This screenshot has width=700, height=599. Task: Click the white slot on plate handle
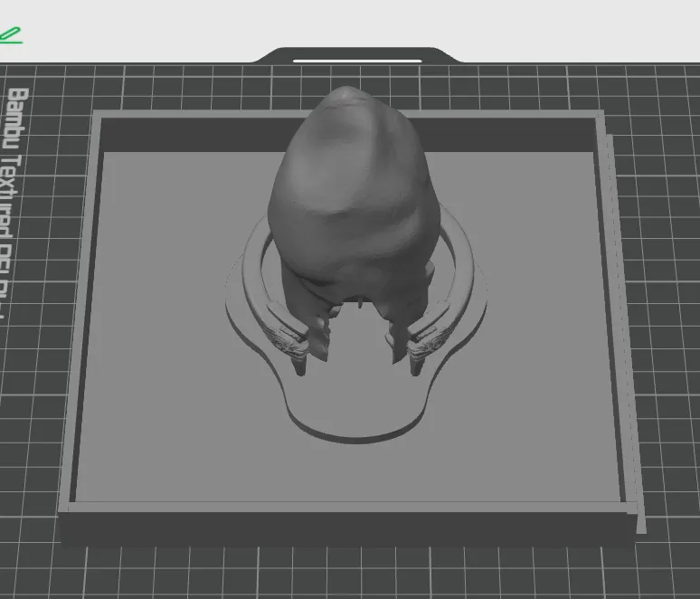[357, 62]
